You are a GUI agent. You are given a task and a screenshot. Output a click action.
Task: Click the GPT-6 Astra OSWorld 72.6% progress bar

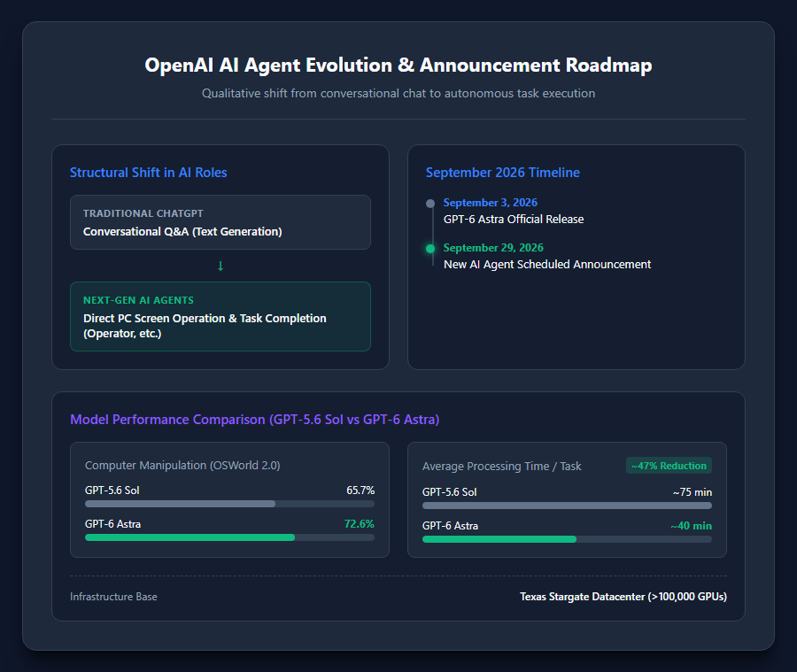229,537
